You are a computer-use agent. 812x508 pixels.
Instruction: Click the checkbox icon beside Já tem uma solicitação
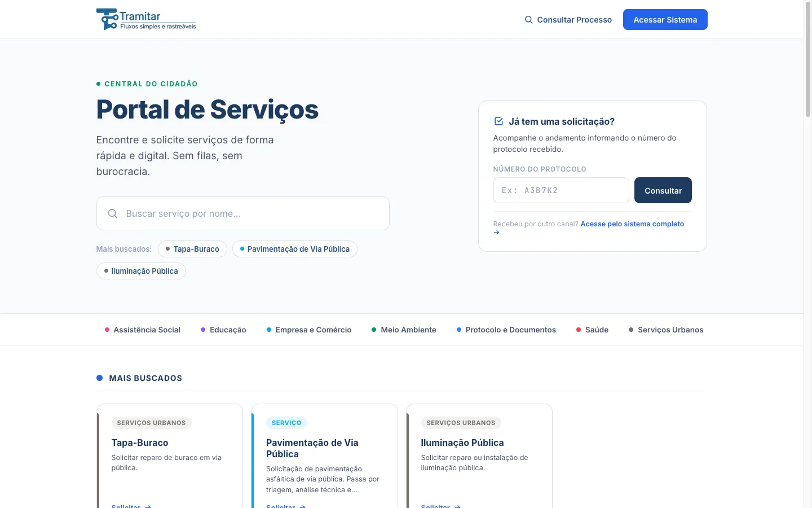498,121
